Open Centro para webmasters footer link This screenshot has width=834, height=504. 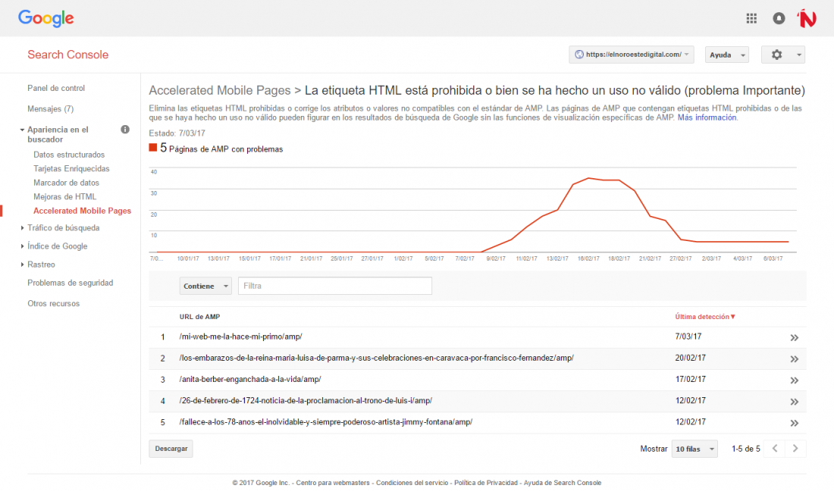pyautogui.click(x=332, y=483)
